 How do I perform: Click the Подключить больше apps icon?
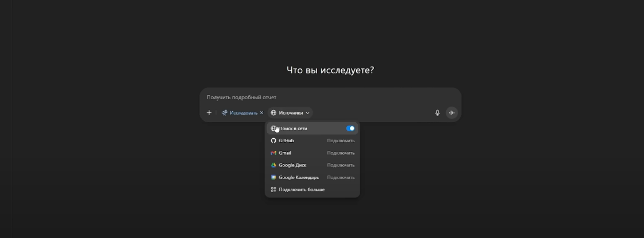(273, 190)
